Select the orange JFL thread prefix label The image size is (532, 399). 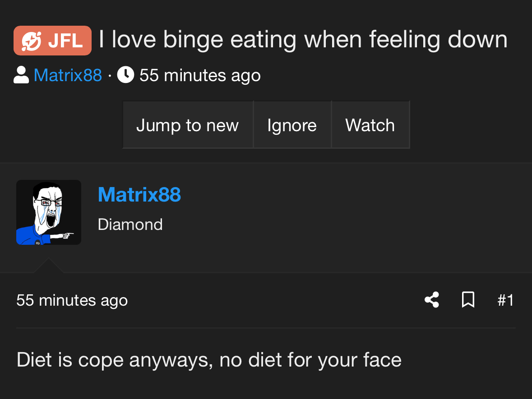(x=53, y=41)
